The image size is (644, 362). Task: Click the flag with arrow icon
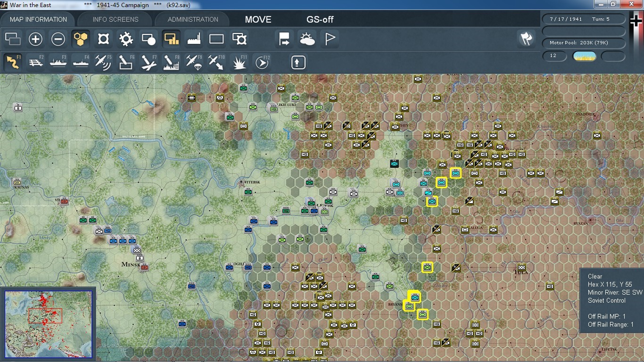(284, 39)
